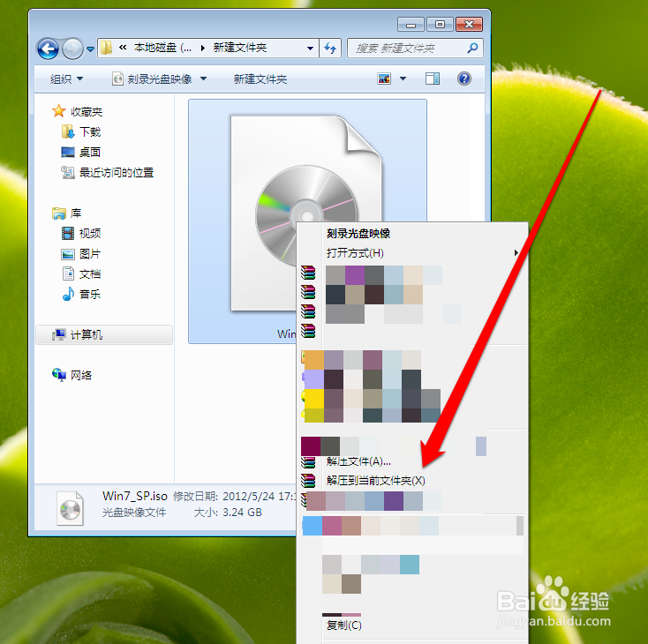Click the WinRAR icon beside 解压文件(A)...

(x=308, y=462)
